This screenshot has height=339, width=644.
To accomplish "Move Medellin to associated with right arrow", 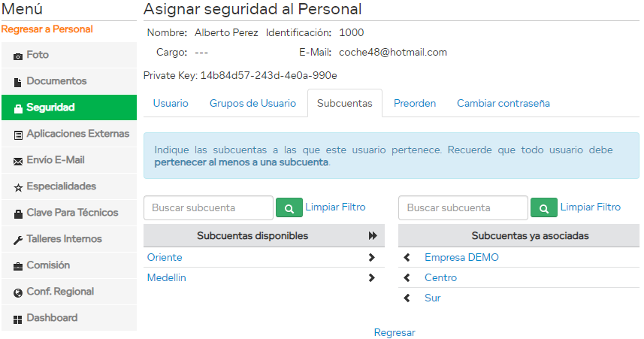I will pyautogui.click(x=372, y=277).
